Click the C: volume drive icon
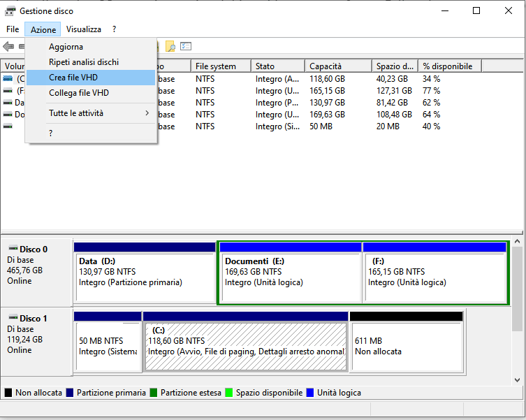This screenshot has height=420, width=526. pos(8,79)
